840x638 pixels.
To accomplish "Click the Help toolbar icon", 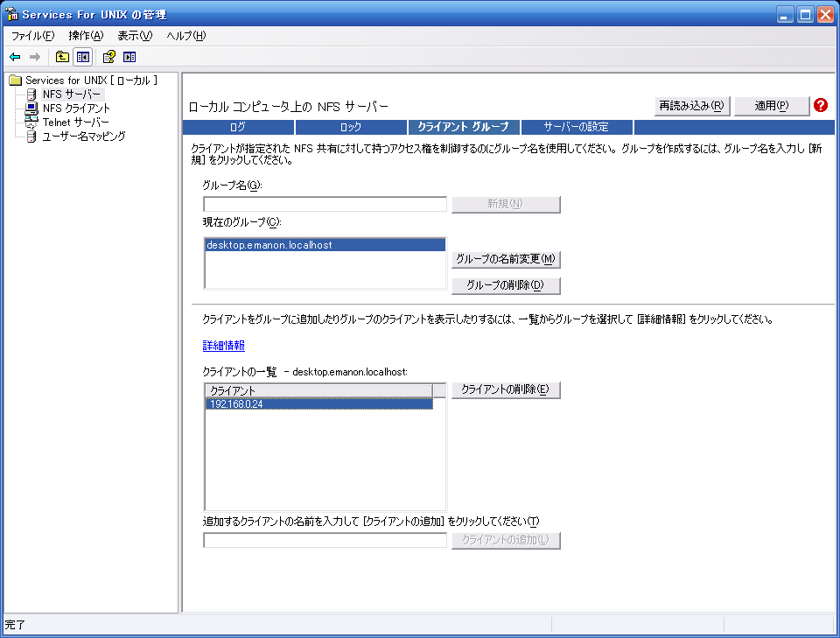I will (x=109, y=57).
